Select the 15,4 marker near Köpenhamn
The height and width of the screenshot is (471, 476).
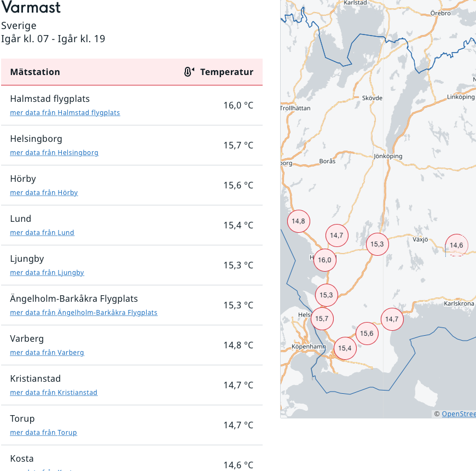[x=345, y=348]
